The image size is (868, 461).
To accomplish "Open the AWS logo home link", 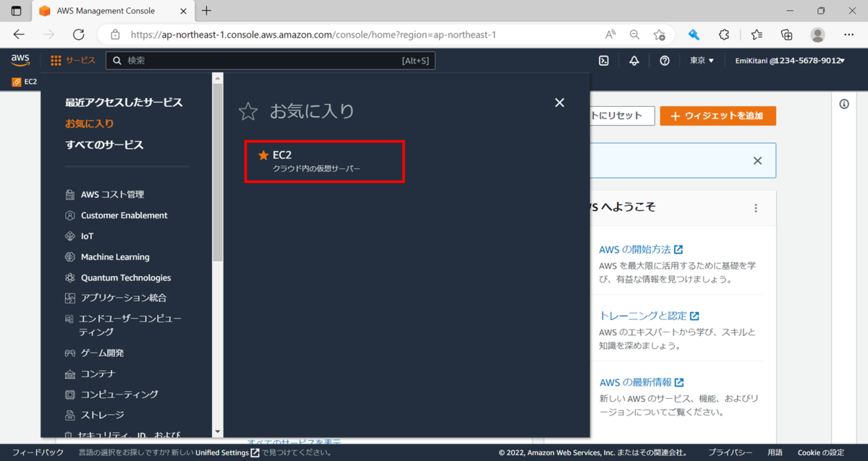I will [x=20, y=60].
